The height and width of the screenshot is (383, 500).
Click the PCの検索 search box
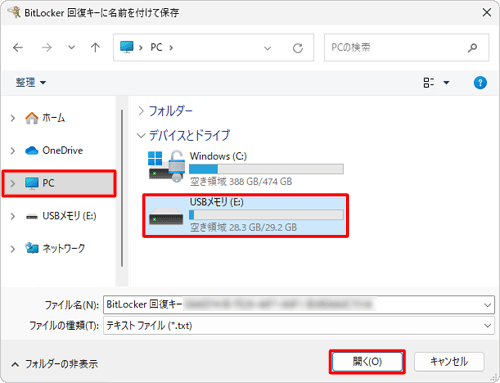pyautogui.click(x=406, y=47)
